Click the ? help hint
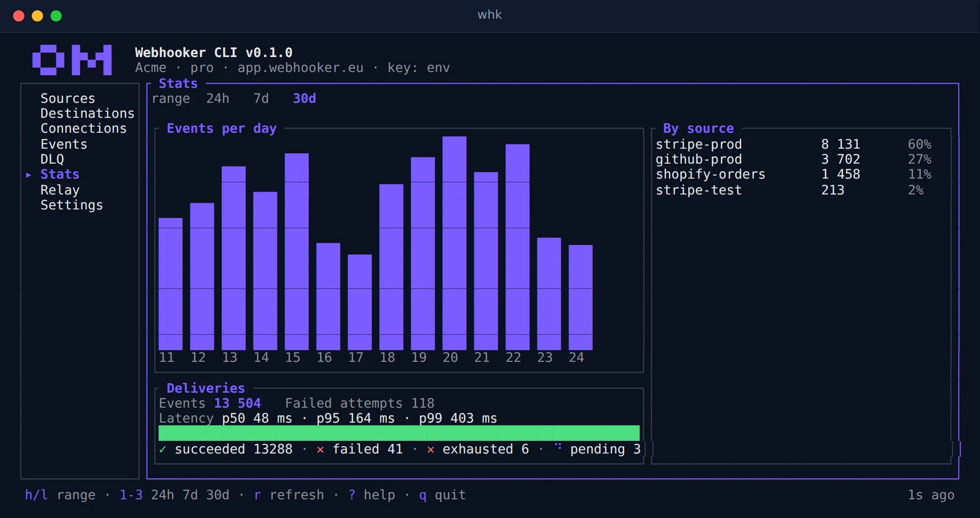Viewport: 980px width, 518px height. (372, 495)
